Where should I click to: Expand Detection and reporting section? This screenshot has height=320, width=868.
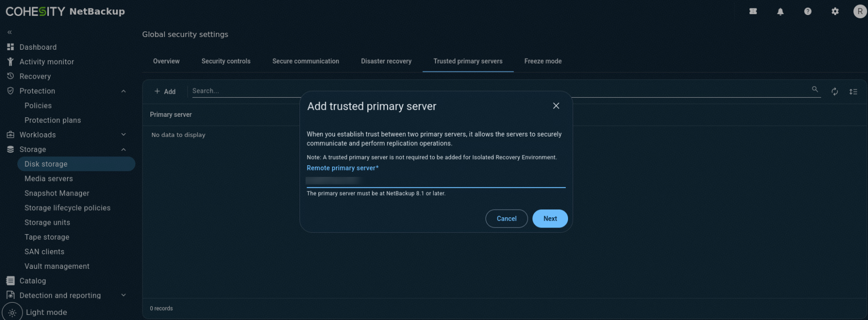(x=123, y=295)
